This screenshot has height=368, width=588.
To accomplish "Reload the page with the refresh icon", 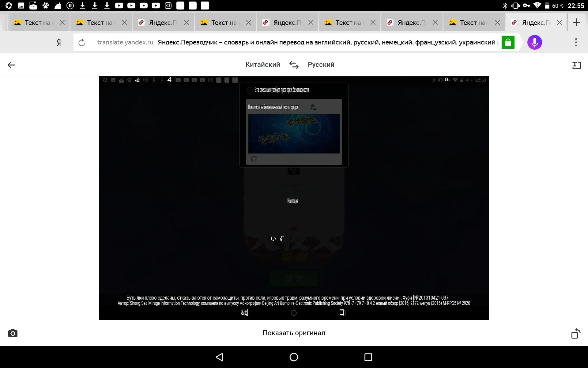I will click(81, 42).
